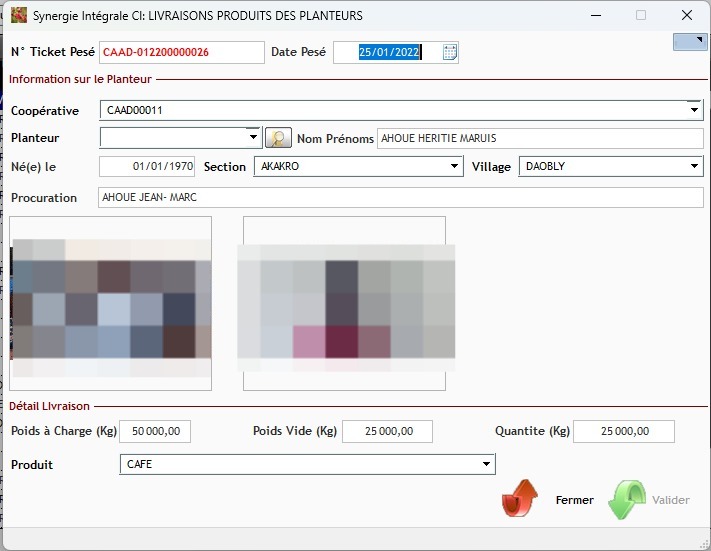The height and width of the screenshot is (551, 711).
Task: Click the planteur search magnifier icon
Action: pos(277,138)
